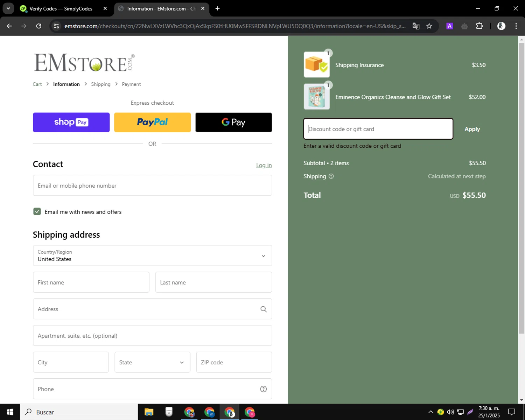Image resolution: width=525 pixels, height=420 pixels.
Task: Click the volume speaker tray icon
Action: coord(450,412)
